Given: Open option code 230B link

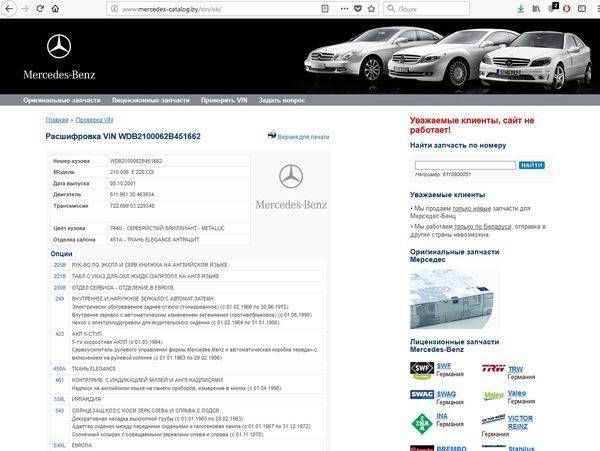Looking at the screenshot, I should click(60, 288).
